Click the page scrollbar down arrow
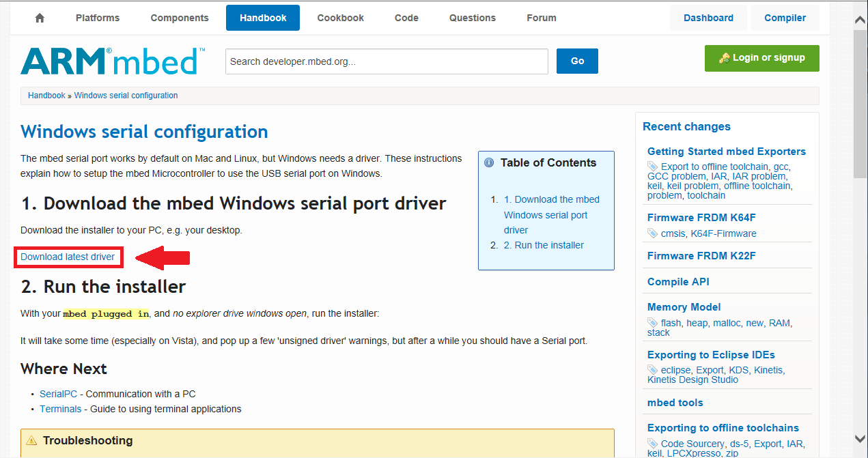The width and height of the screenshot is (868, 458). click(x=860, y=438)
